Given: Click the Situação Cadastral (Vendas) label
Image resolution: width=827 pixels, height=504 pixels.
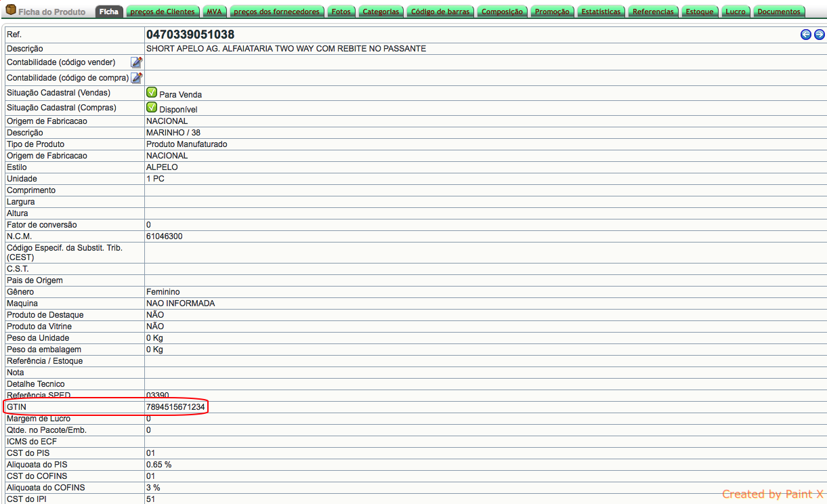Looking at the screenshot, I should coord(58,93).
